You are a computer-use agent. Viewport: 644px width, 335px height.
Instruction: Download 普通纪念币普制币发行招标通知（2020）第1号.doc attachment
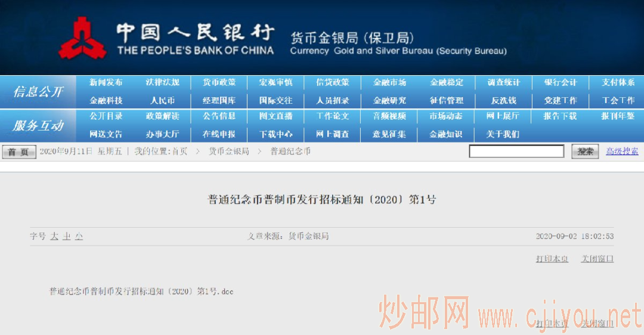(x=141, y=291)
